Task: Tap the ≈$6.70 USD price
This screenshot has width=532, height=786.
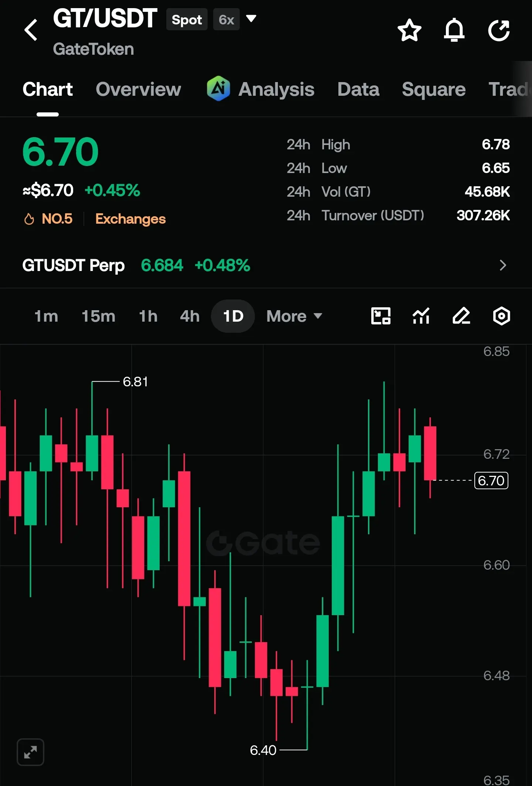Action: coord(48,190)
